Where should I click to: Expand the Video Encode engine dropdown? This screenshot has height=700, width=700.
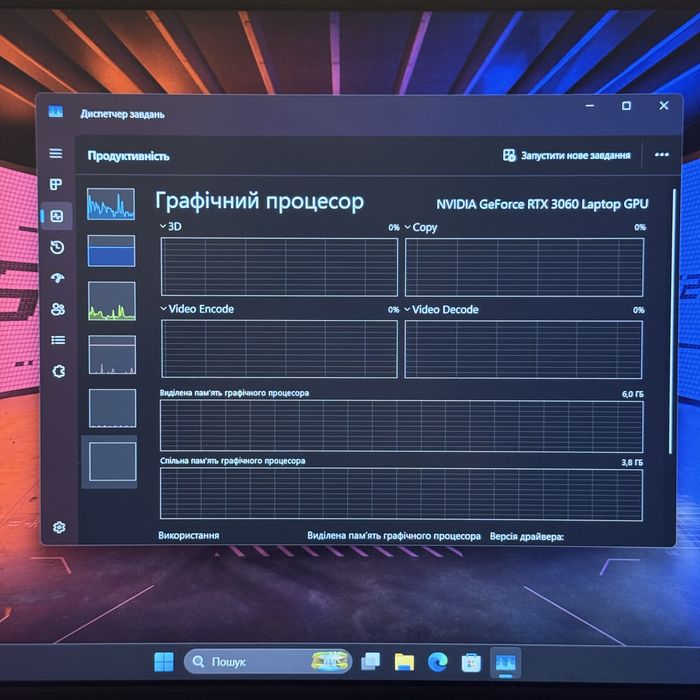[163, 309]
